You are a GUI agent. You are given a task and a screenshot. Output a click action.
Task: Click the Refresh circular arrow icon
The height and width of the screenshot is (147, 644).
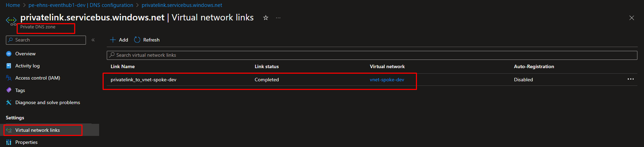click(137, 40)
